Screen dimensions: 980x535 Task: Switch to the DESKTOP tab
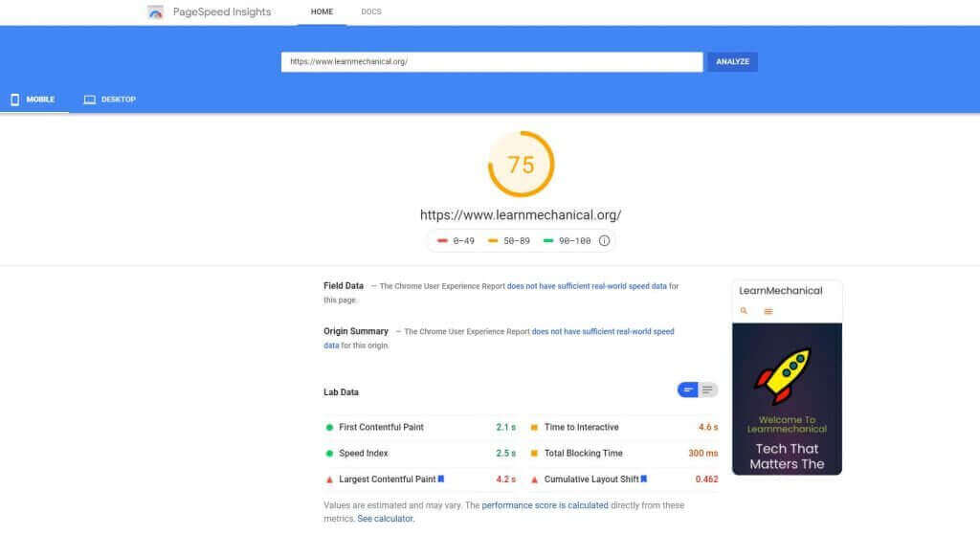tap(110, 100)
